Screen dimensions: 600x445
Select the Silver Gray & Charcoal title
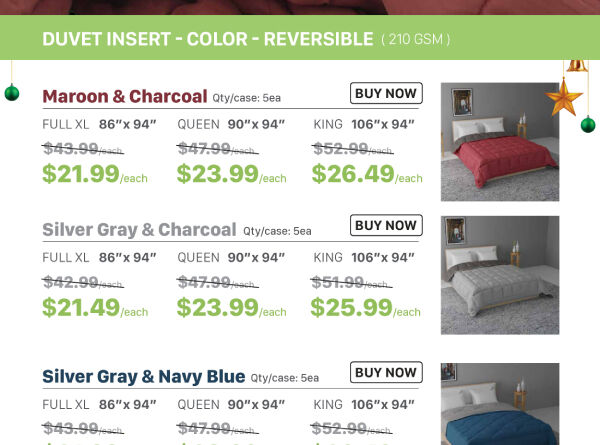click(x=139, y=229)
